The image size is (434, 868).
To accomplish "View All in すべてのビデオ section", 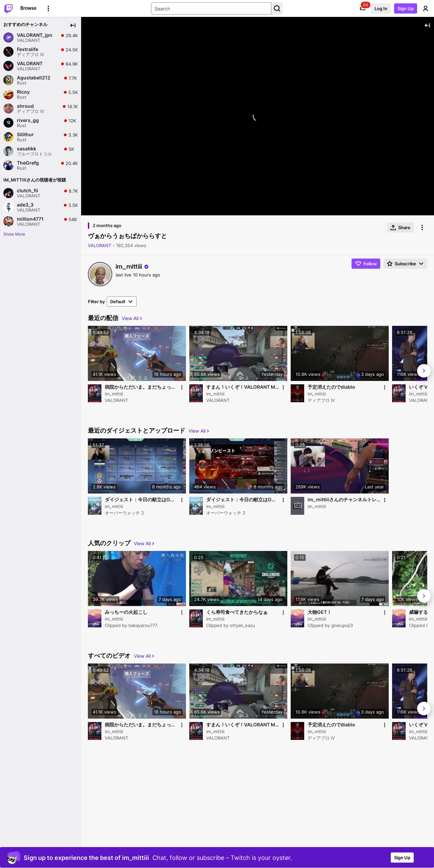I will (144, 656).
